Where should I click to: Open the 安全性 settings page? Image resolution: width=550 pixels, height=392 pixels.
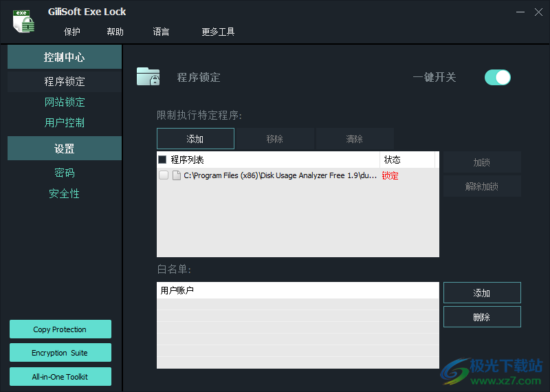65,193
